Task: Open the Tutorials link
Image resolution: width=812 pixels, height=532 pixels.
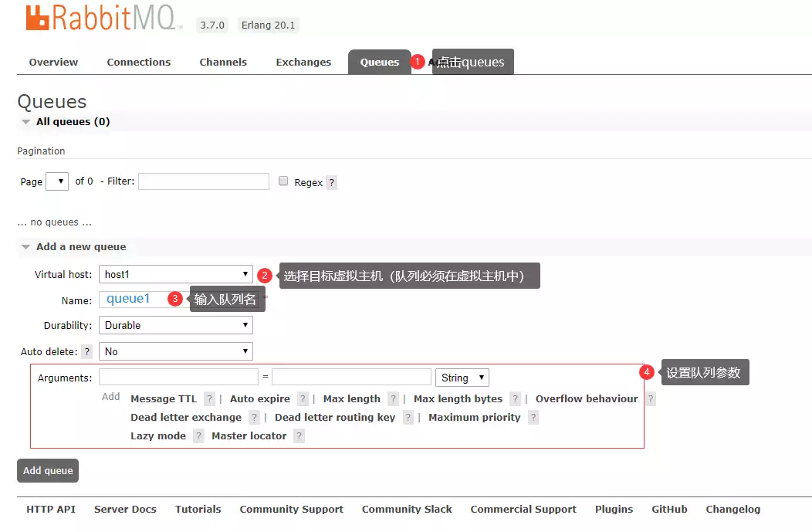Action: pyautogui.click(x=198, y=509)
